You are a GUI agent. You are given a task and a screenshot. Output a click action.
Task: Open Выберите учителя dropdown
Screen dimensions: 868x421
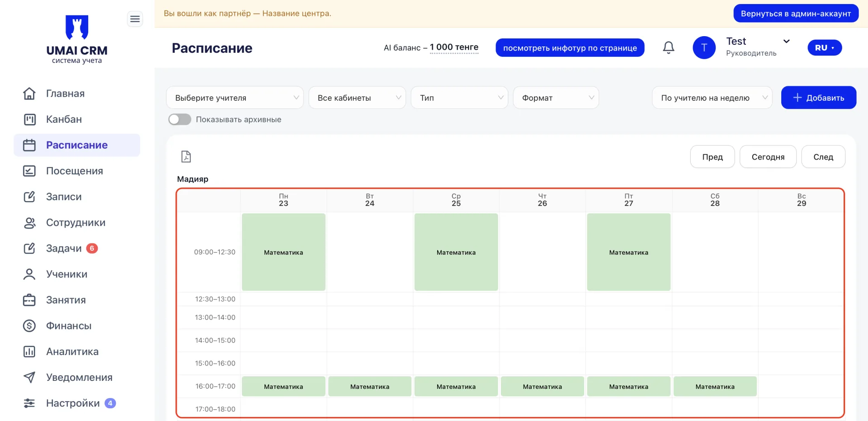coord(235,98)
